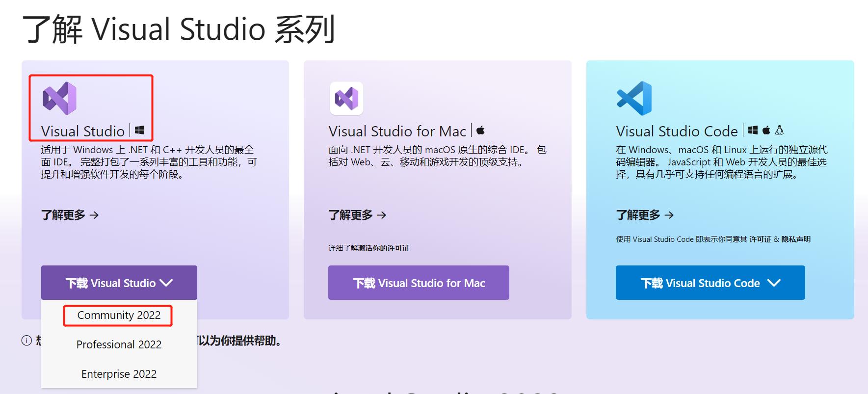Click the 了解 Visual Studio 系列 heading

(x=179, y=29)
